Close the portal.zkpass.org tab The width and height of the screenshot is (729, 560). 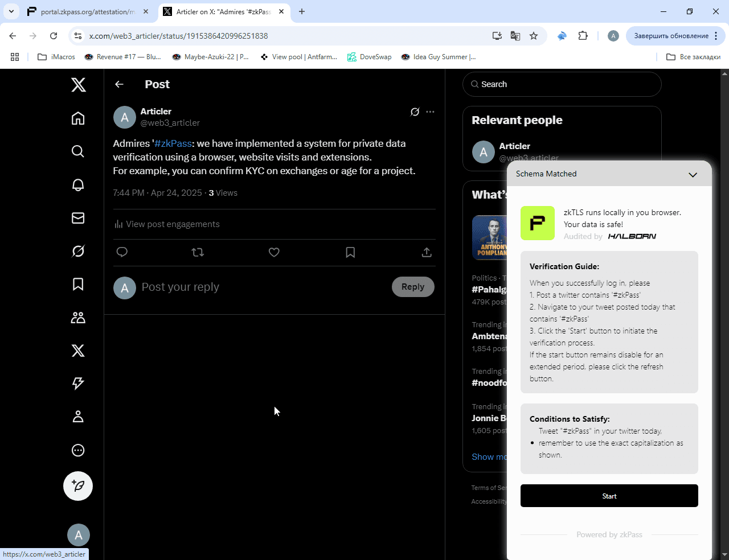tap(146, 11)
